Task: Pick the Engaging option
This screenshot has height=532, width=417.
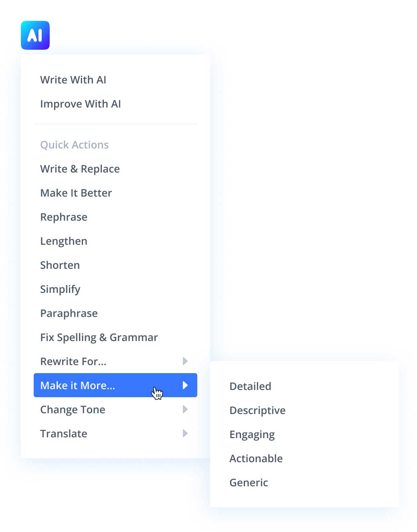Action: point(252,434)
